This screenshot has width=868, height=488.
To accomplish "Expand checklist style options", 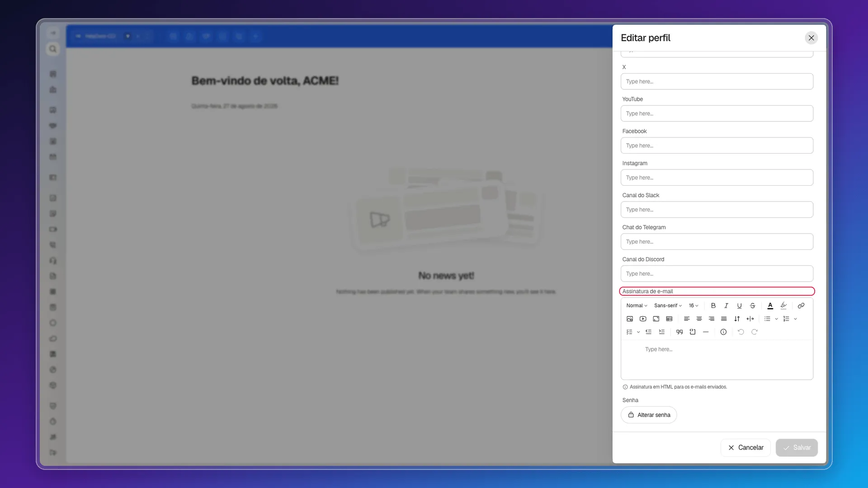I will point(638,332).
